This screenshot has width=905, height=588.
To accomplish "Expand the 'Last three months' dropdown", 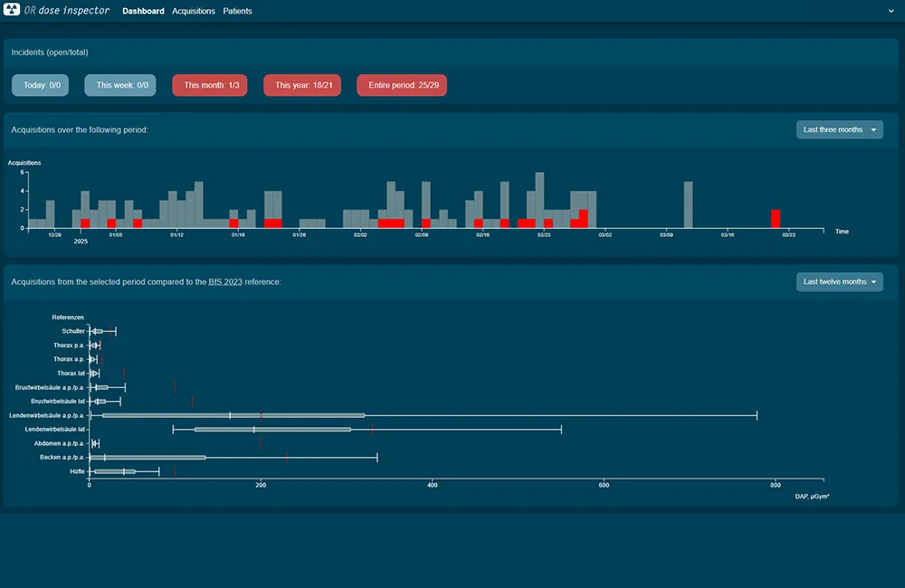I will [839, 129].
